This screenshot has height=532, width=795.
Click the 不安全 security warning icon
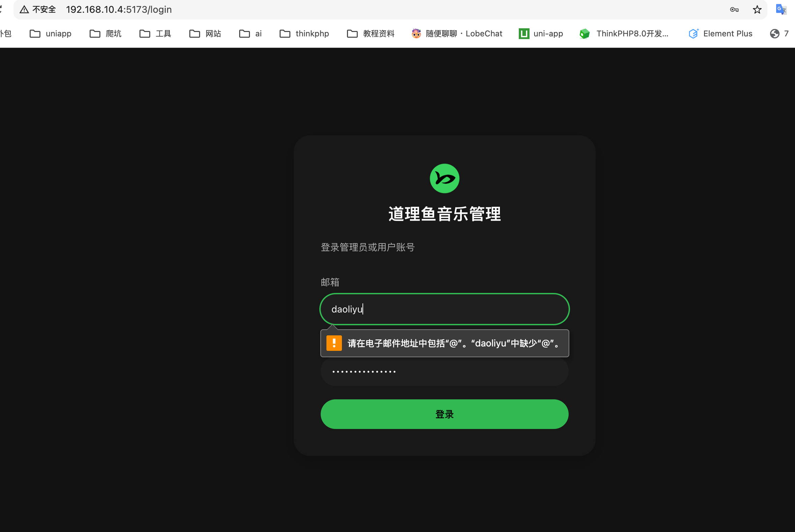pos(24,9)
